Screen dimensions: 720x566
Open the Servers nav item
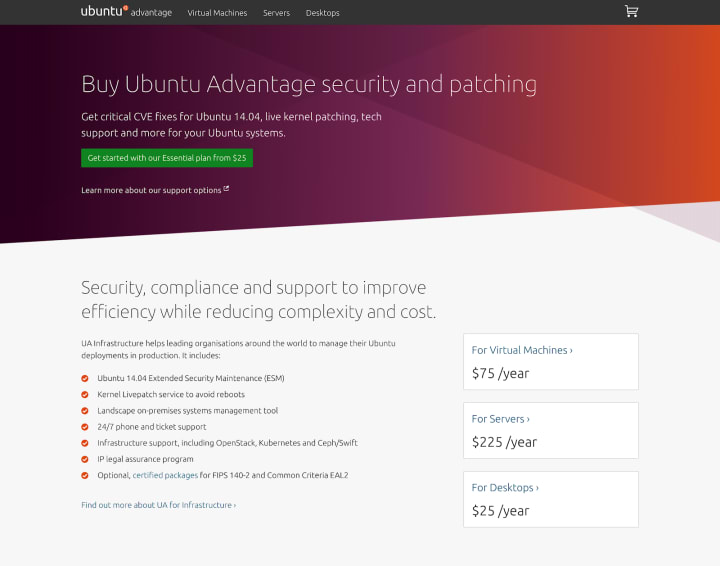click(276, 13)
